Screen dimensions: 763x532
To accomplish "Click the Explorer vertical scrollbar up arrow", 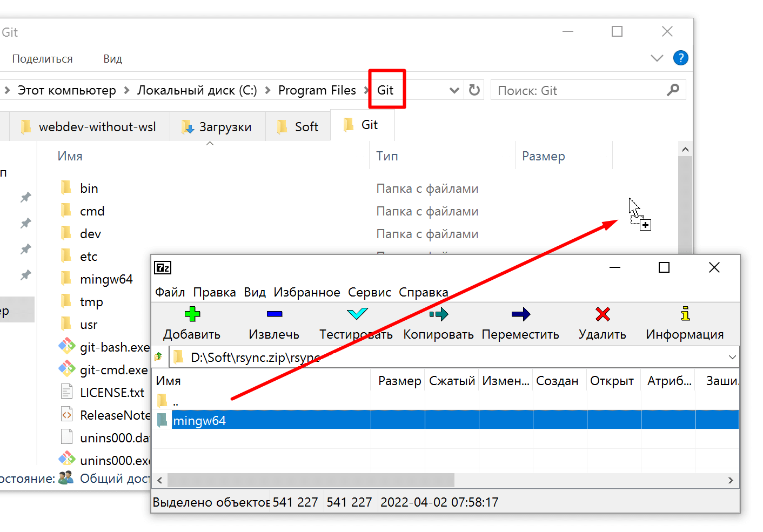I will point(685,149).
